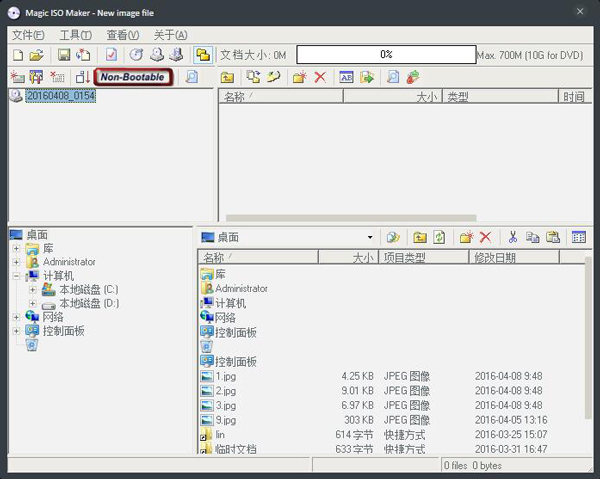Image resolution: width=600 pixels, height=479 pixels.
Task: Click the remove boot image icon
Action: tap(57, 77)
